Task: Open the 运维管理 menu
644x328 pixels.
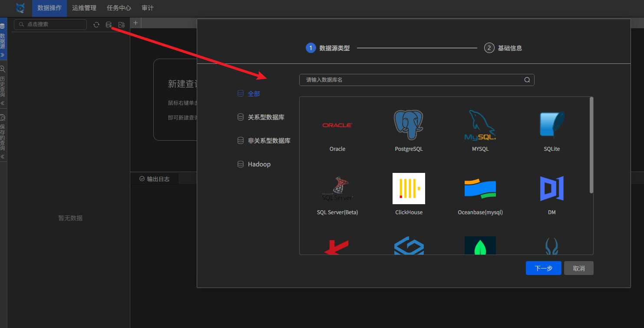Action: [84, 8]
